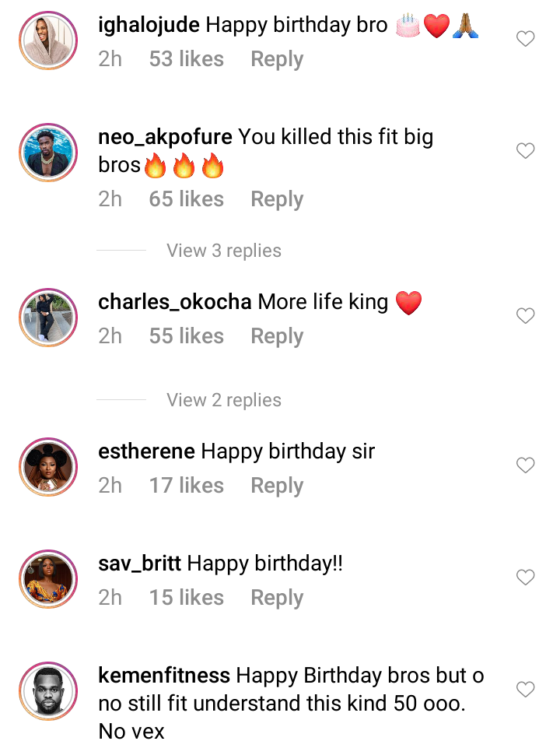Reply to neo_akpofure's comment
This screenshot has height=741, width=560.
click(276, 199)
